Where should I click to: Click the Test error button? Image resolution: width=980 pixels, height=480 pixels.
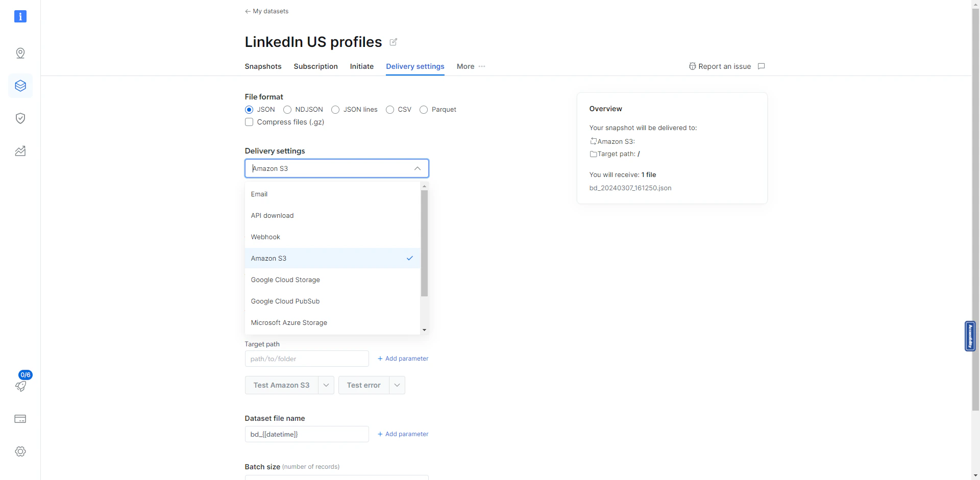pyautogui.click(x=363, y=385)
